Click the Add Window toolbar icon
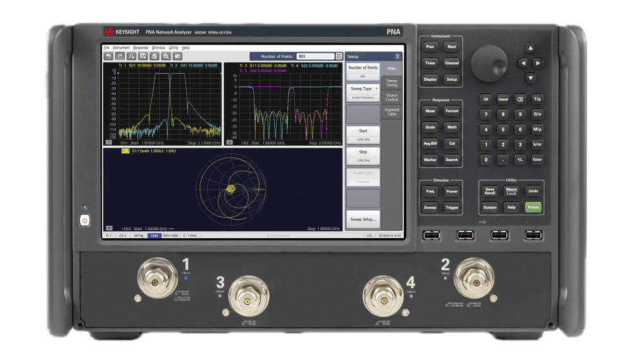Screen dimensions: 644x363 (x=143, y=56)
